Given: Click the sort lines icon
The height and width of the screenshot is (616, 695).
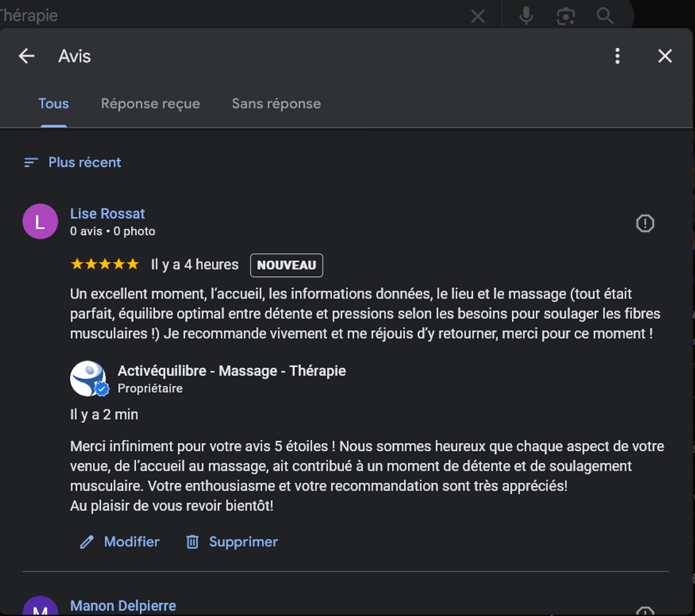Looking at the screenshot, I should coord(31,163).
